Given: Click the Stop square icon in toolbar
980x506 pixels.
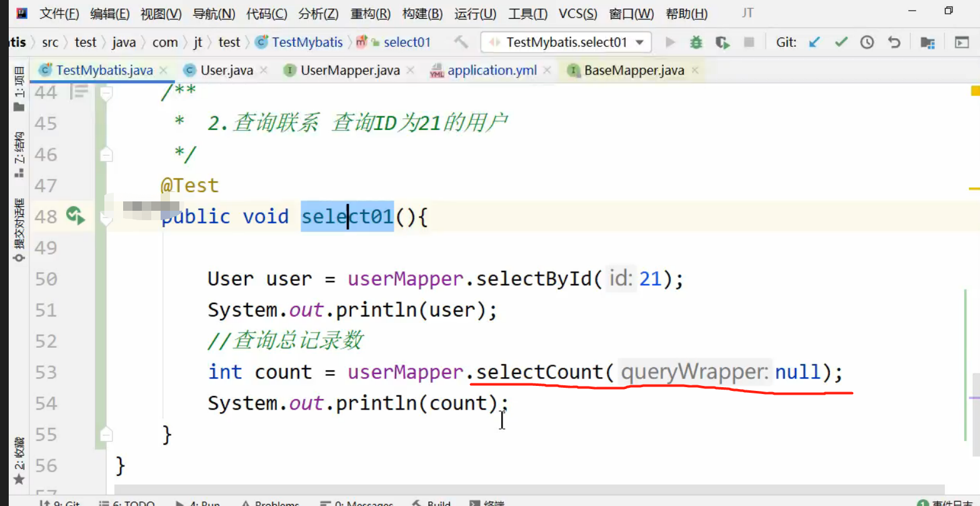Looking at the screenshot, I should (749, 42).
